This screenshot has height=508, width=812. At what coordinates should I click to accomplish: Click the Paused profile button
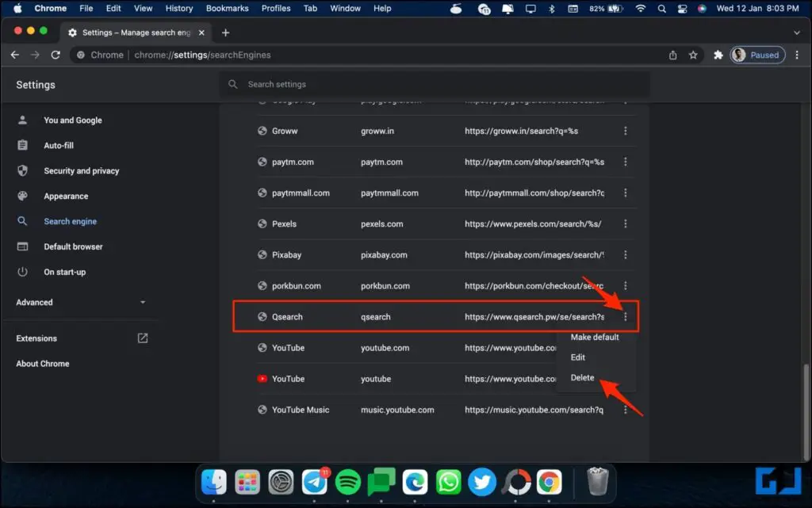coord(757,55)
